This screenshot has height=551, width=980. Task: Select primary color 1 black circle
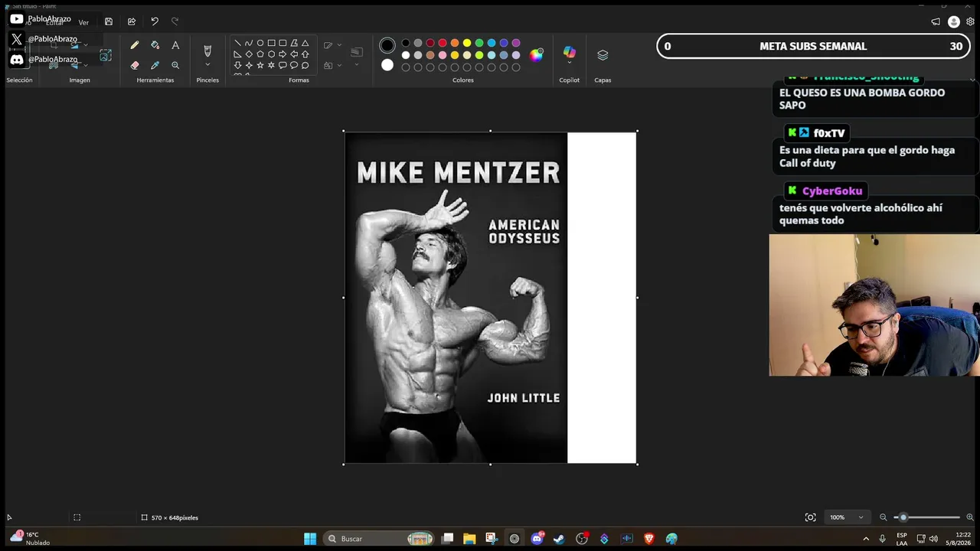tap(387, 46)
